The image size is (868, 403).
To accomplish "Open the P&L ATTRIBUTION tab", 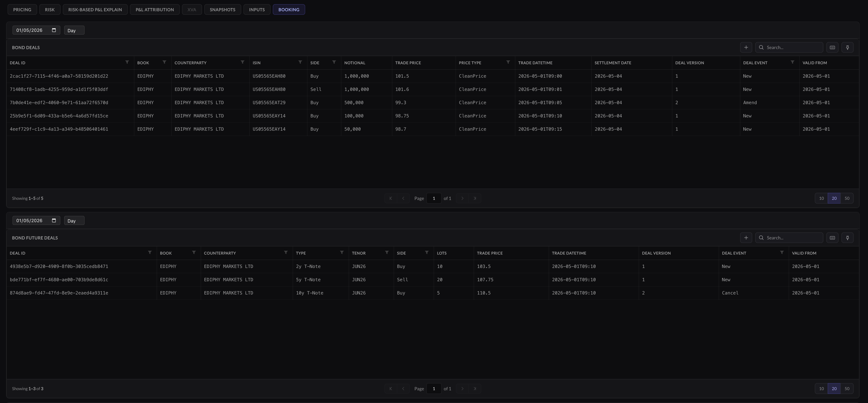I will (155, 9).
